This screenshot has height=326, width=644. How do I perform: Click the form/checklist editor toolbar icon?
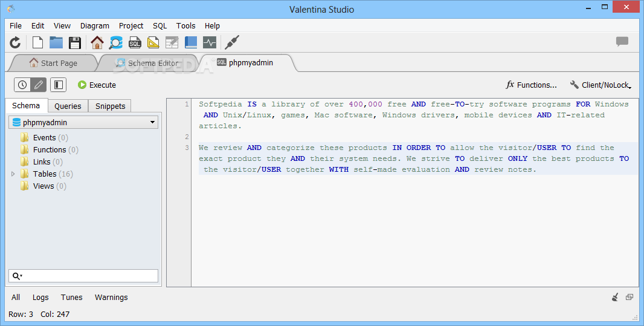[x=172, y=42]
